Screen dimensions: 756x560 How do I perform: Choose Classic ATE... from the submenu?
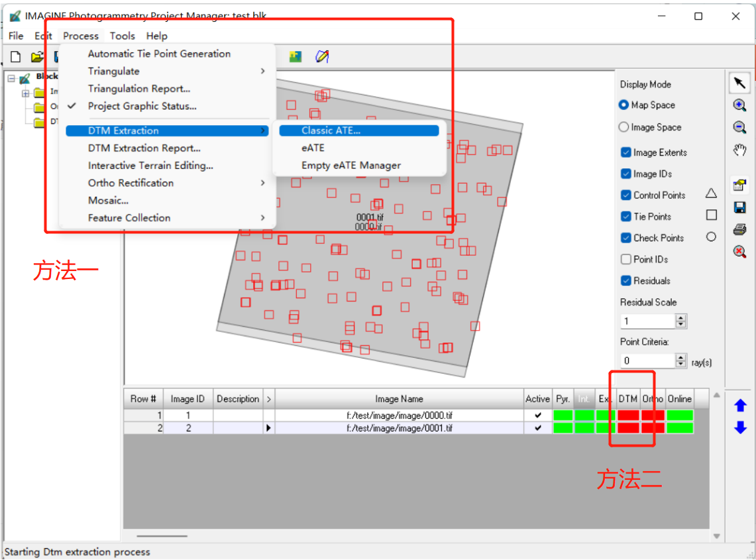click(x=359, y=131)
